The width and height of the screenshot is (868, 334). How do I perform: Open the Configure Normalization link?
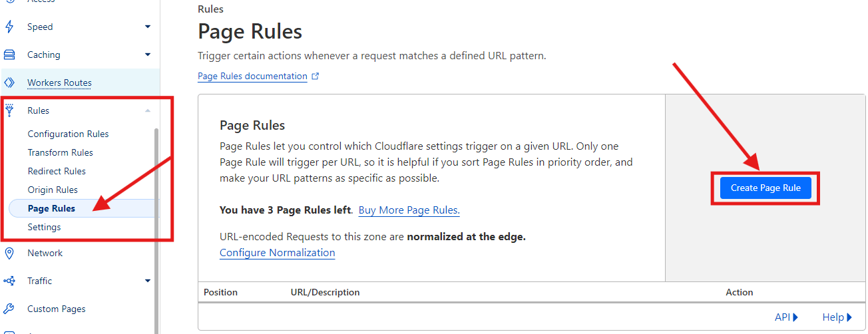277,253
